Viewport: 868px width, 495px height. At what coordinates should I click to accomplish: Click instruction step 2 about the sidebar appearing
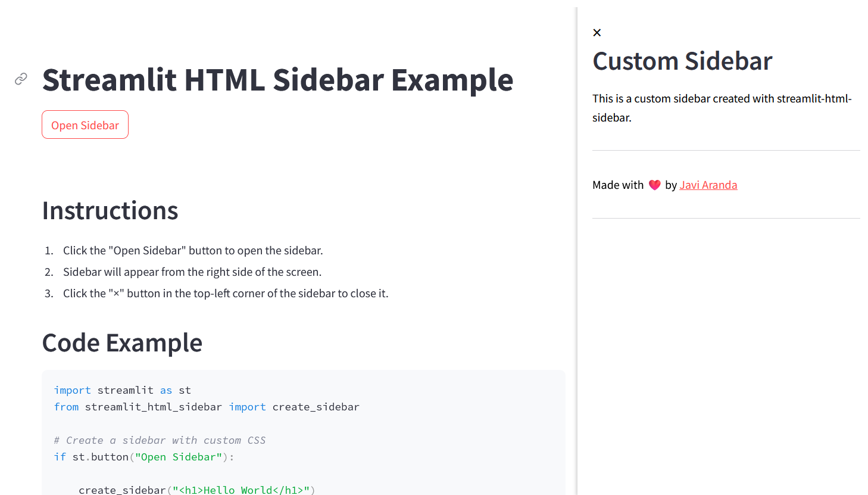click(192, 272)
